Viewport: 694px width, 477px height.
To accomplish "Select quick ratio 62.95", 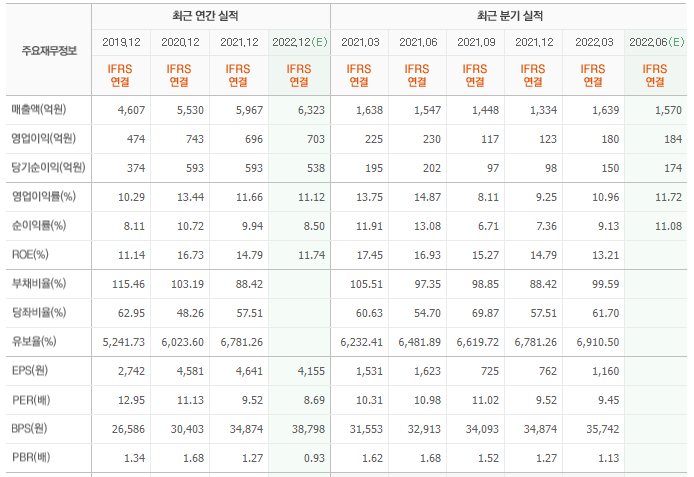I will point(131,313).
